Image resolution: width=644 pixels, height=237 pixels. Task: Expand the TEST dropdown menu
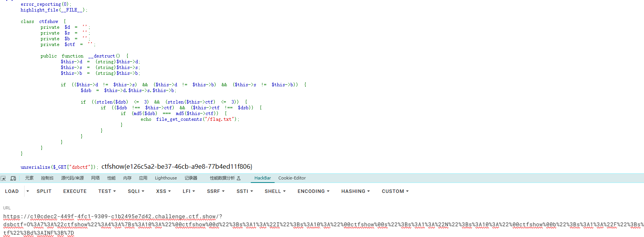pyautogui.click(x=107, y=191)
